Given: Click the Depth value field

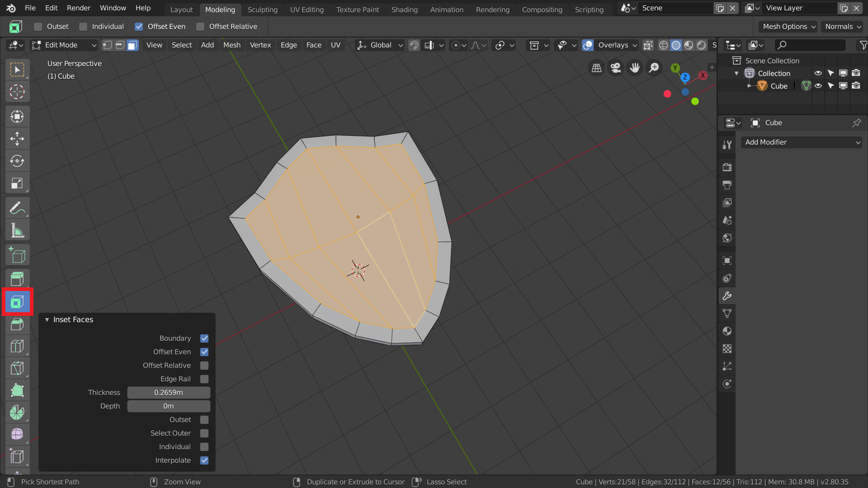Looking at the screenshot, I should (169, 406).
